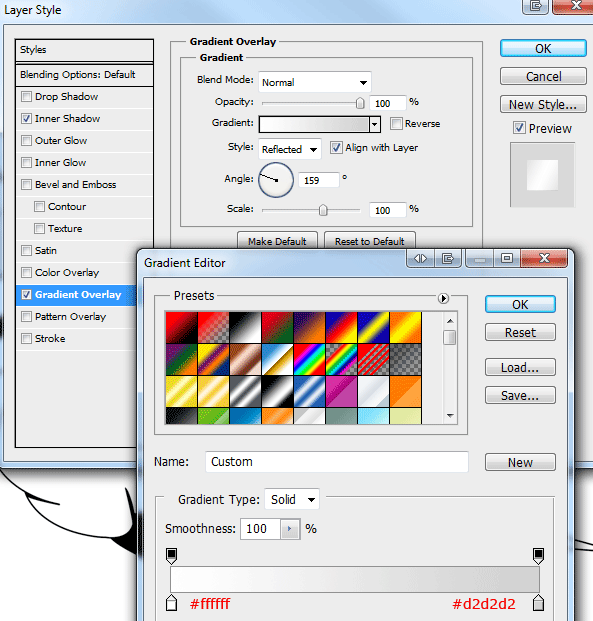
Task: Click the Opacity slider handle
Action: coord(360,103)
